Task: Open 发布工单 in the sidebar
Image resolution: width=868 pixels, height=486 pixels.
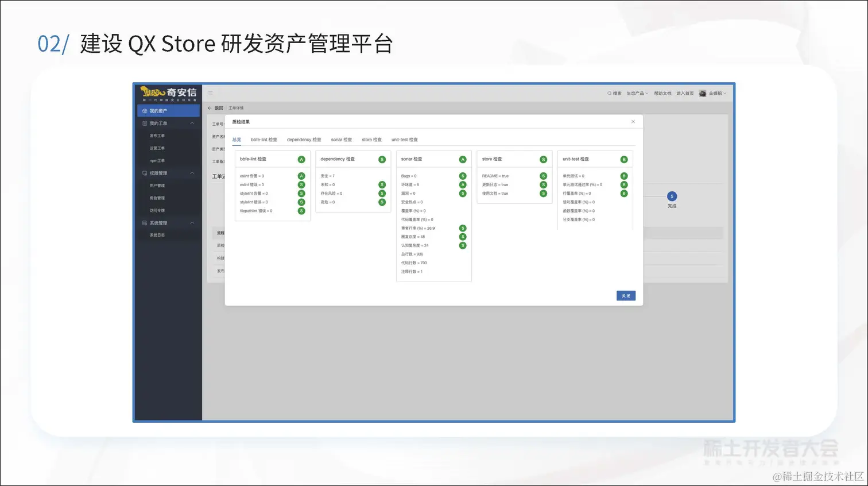Action: coord(157,136)
